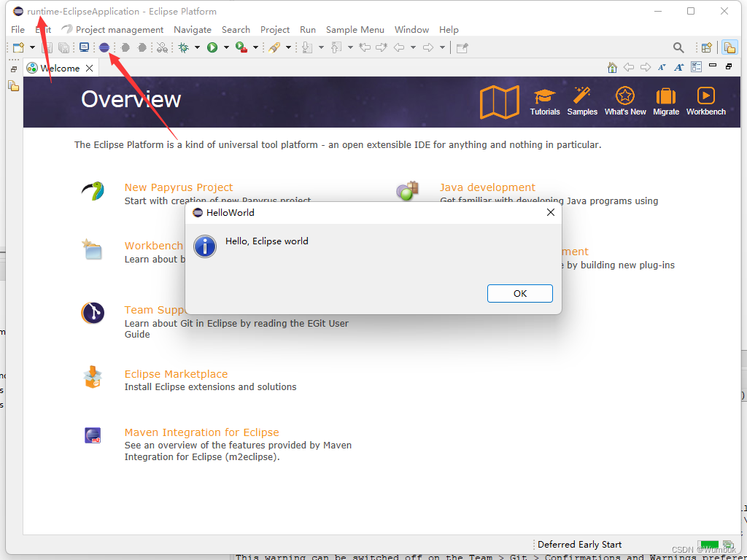Select the Welcome tab
The image size is (747, 560).
[x=60, y=68]
